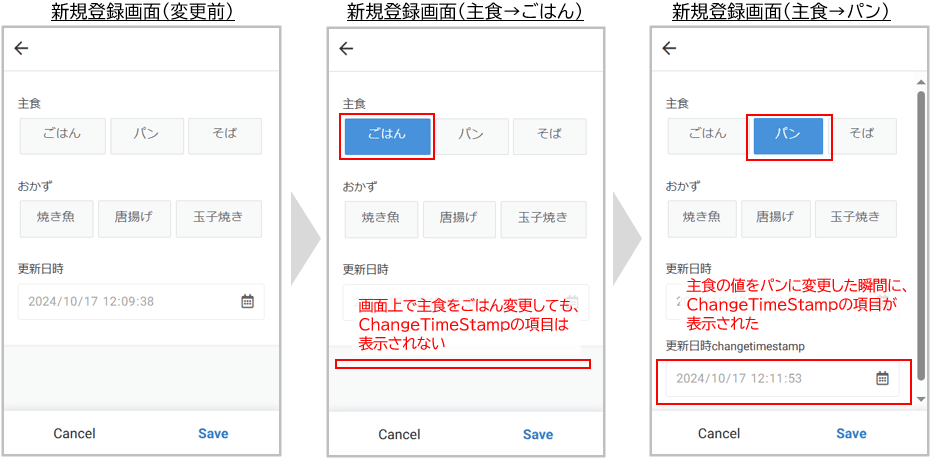Go back using arrow in 主食→ごはん screen
Screen dimensions: 932x459
coord(346,48)
